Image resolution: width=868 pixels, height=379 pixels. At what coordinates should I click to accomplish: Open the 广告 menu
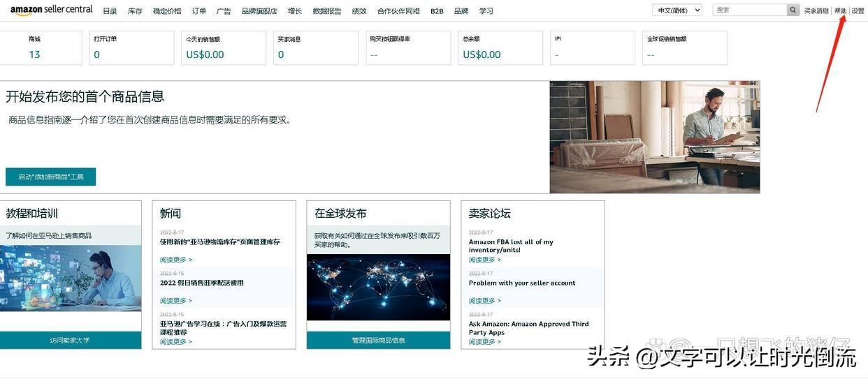coord(224,11)
